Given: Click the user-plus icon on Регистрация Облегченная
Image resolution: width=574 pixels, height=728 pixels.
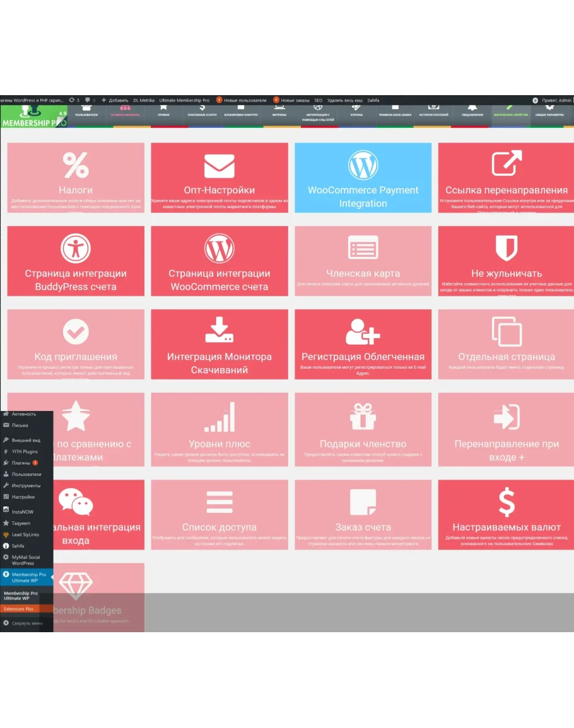Looking at the screenshot, I should (x=363, y=331).
